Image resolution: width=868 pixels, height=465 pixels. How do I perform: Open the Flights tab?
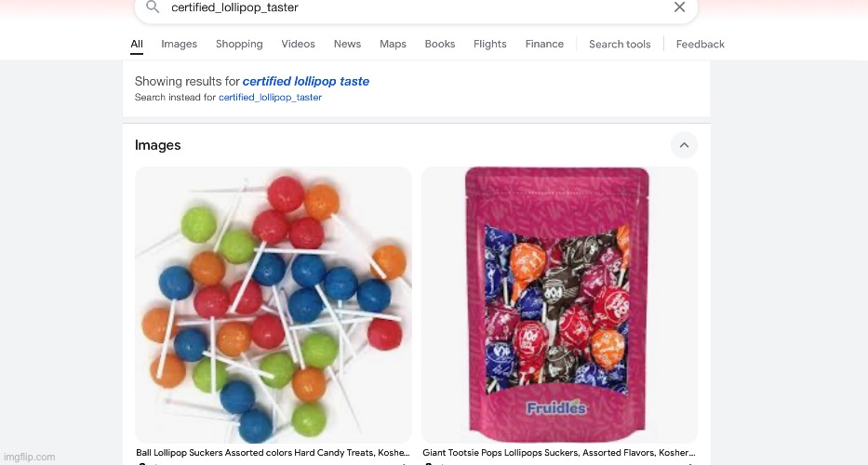point(490,45)
